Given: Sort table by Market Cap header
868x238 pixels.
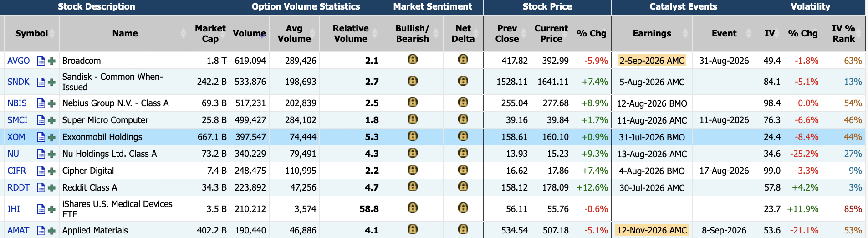Looking at the screenshot, I should pyautogui.click(x=210, y=33).
